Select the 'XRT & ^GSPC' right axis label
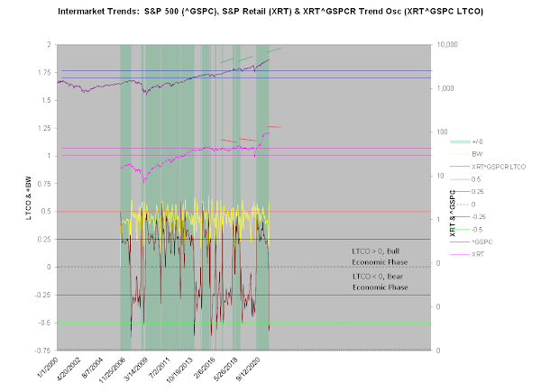Screen dimensions: 541x392 pos(453,214)
